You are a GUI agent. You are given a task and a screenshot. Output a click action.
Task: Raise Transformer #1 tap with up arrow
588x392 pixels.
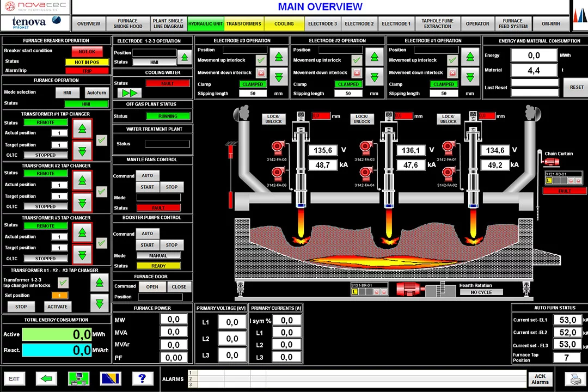point(82,128)
